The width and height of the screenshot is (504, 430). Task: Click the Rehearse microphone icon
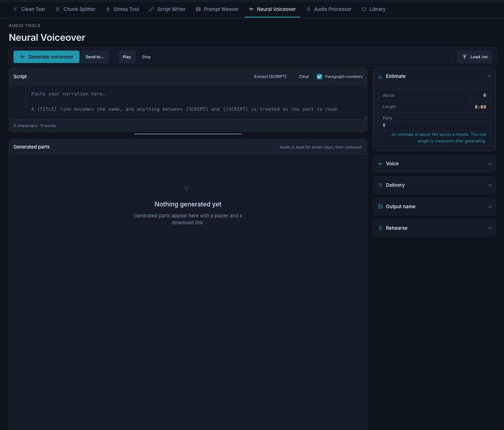click(x=380, y=228)
